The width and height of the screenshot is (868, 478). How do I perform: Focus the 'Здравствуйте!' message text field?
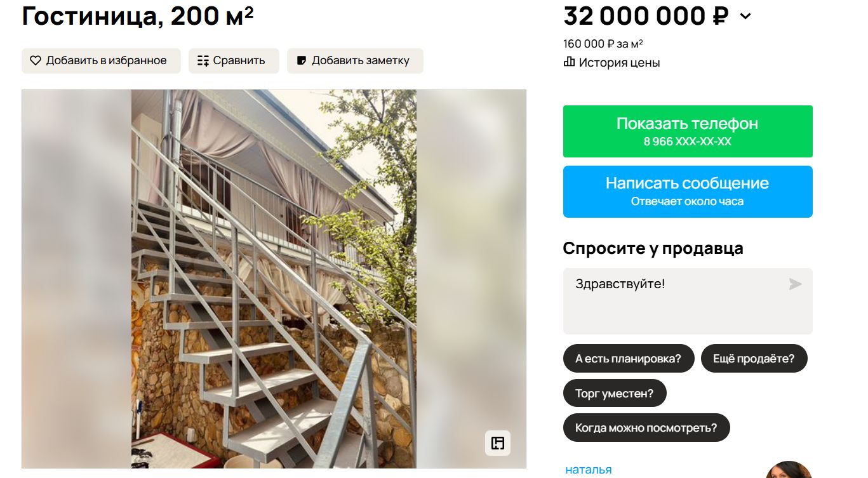(x=673, y=301)
